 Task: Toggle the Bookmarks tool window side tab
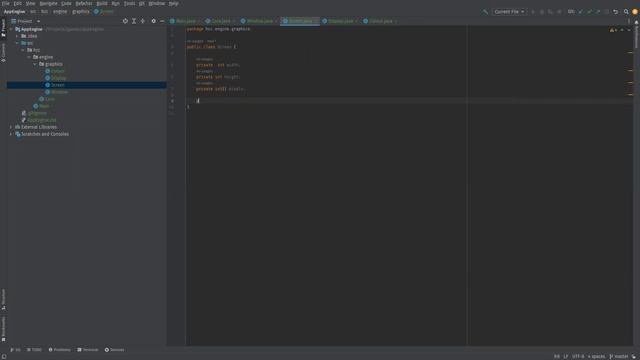3,329
